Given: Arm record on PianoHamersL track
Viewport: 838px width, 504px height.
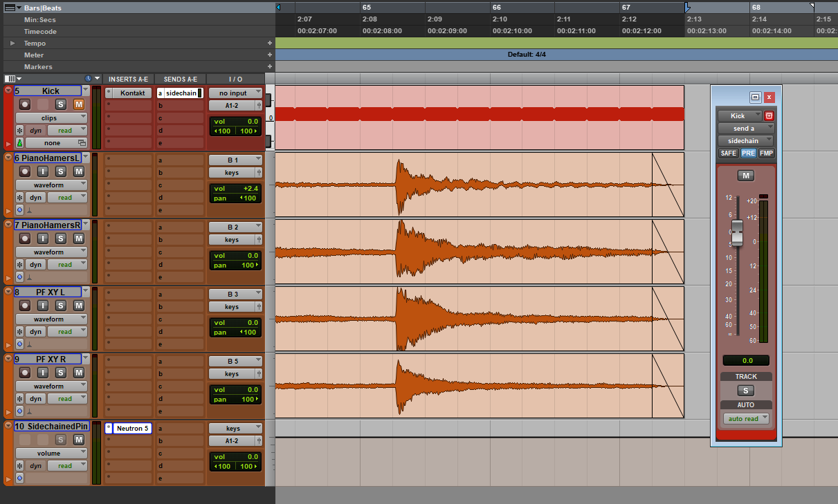Looking at the screenshot, I should pyautogui.click(x=25, y=171).
